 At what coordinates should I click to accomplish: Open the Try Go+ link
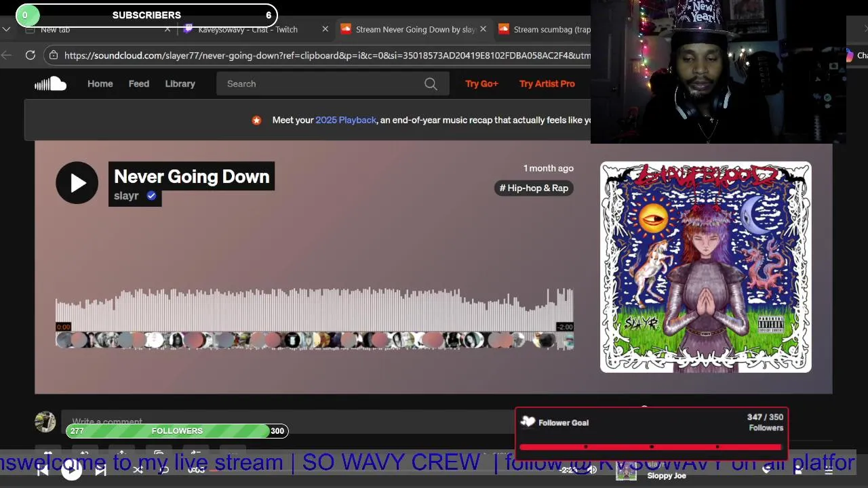pos(481,84)
